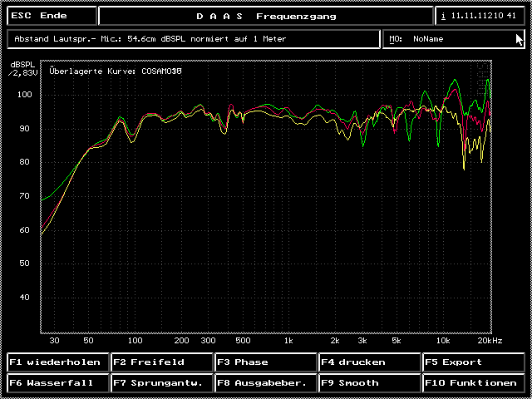Click the dBSPL /2,83V axis label
Viewport: 532px width, 399px height.
pyautogui.click(x=22, y=68)
